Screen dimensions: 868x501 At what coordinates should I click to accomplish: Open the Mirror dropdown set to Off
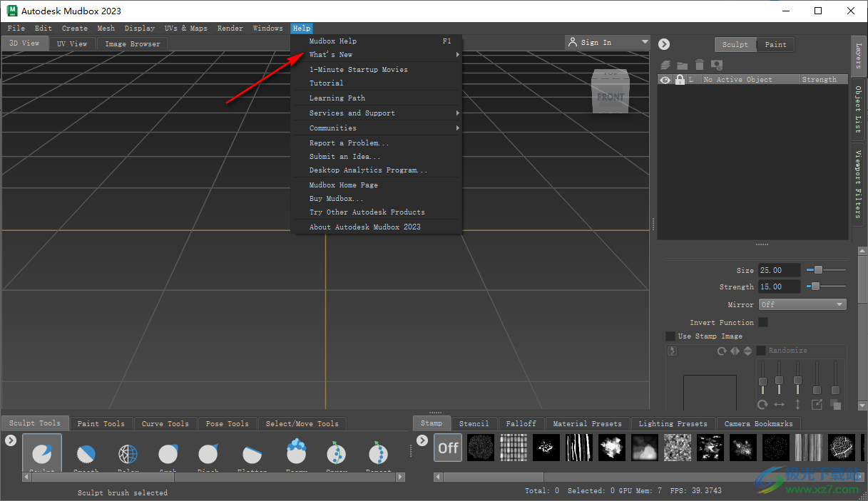click(802, 304)
